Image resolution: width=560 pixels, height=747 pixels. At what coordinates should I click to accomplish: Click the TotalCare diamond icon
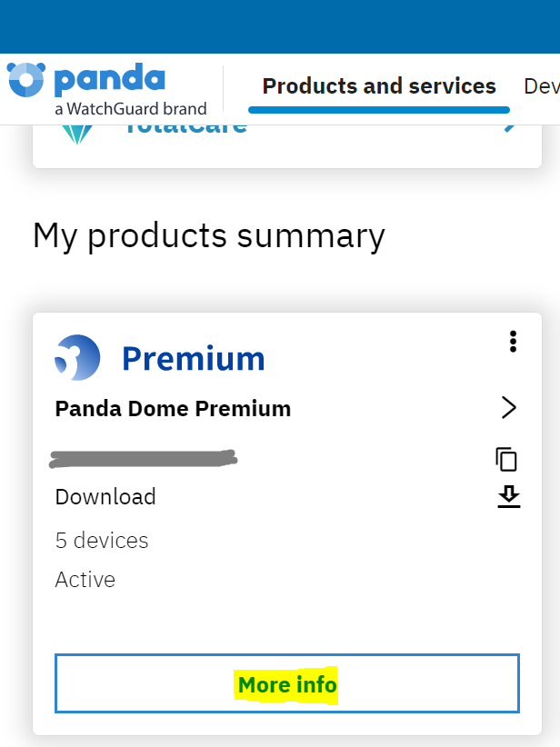pos(76,134)
